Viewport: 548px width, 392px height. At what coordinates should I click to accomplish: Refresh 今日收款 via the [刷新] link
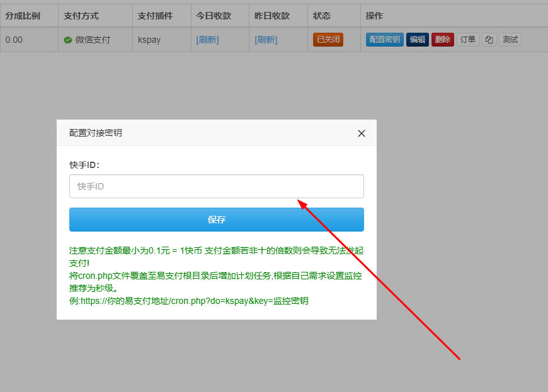(x=208, y=40)
